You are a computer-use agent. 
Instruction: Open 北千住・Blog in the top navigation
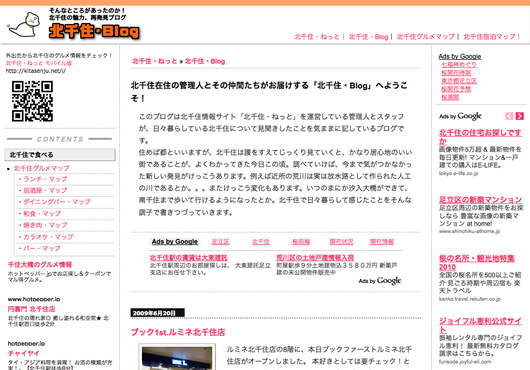point(368,36)
